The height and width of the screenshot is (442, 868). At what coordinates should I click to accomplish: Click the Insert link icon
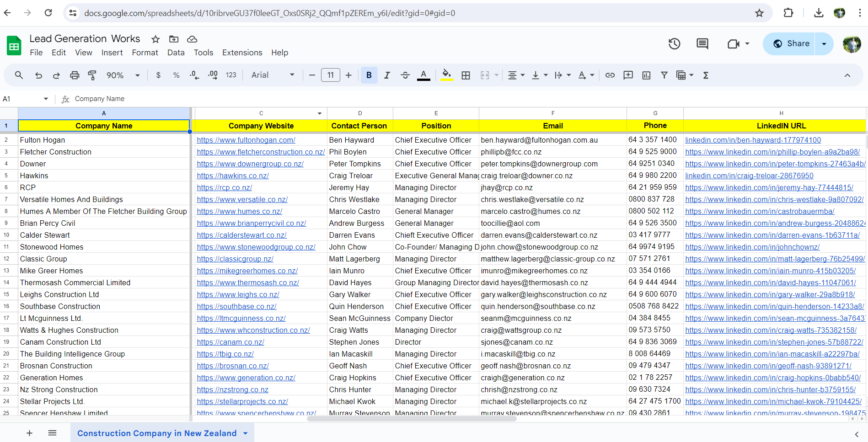pos(610,75)
